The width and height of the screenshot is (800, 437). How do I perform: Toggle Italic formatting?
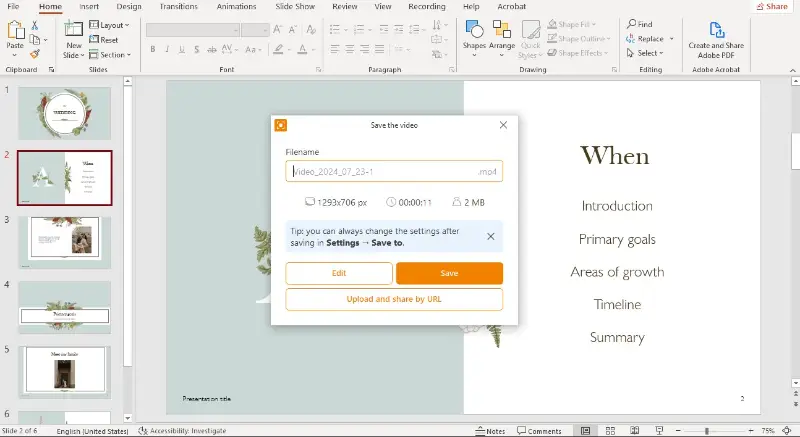(167, 49)
